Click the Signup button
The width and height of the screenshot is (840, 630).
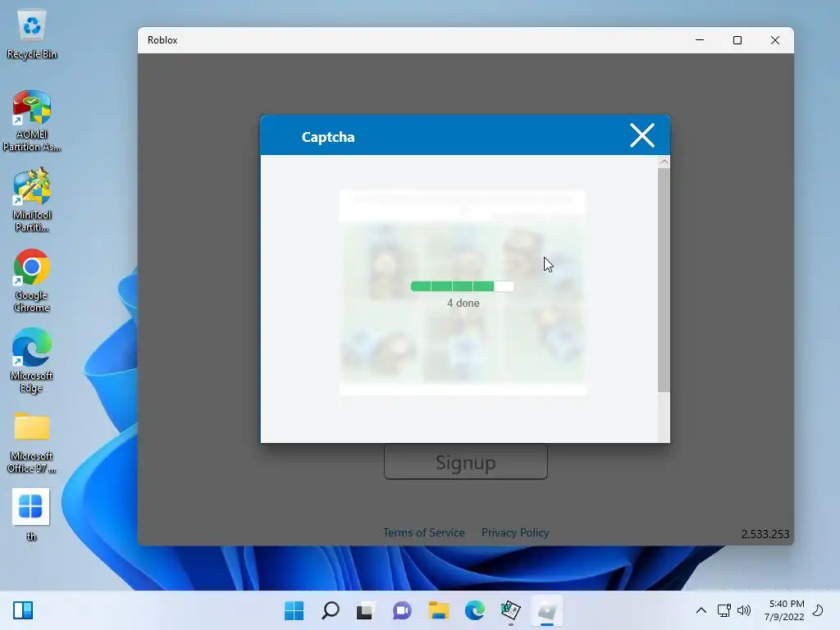click(466, 462)
